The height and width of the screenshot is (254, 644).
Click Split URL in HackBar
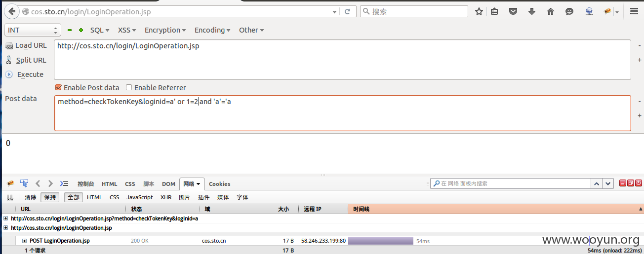pos(26,60)
